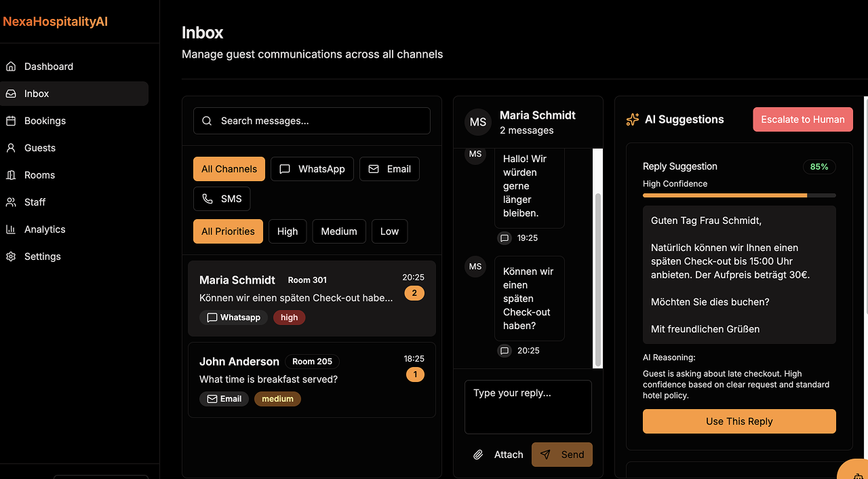
Task: Click the Use This Reply button
Action: [739, 421]
